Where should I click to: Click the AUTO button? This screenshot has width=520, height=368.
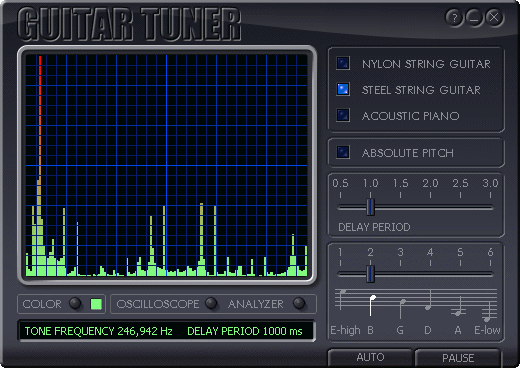pos(370,357)
